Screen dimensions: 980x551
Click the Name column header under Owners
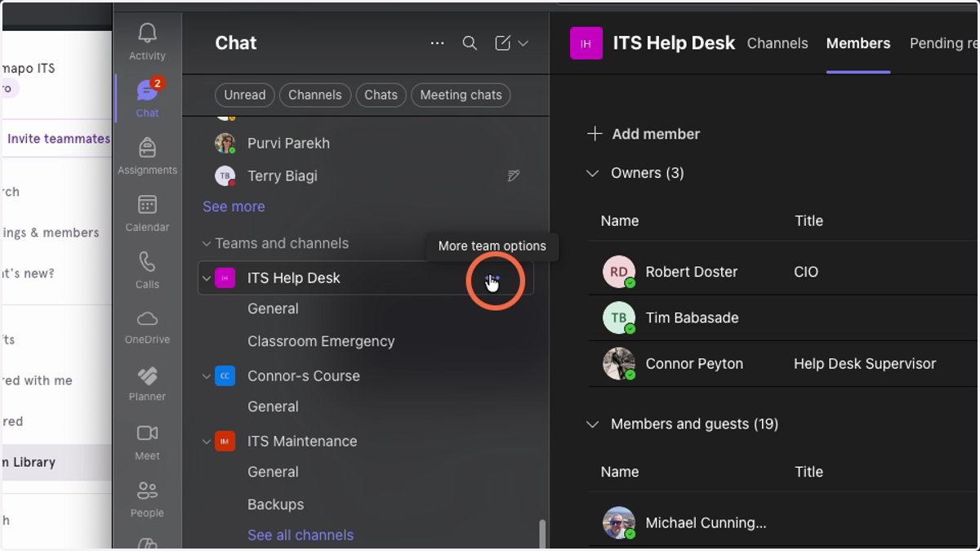click(x=620, y=221)
